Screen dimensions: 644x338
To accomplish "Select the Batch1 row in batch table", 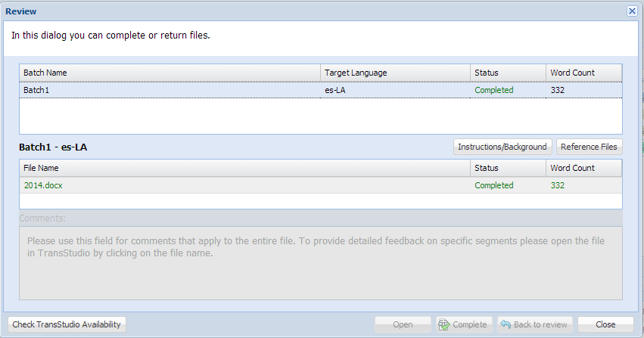I will point(320,90).
